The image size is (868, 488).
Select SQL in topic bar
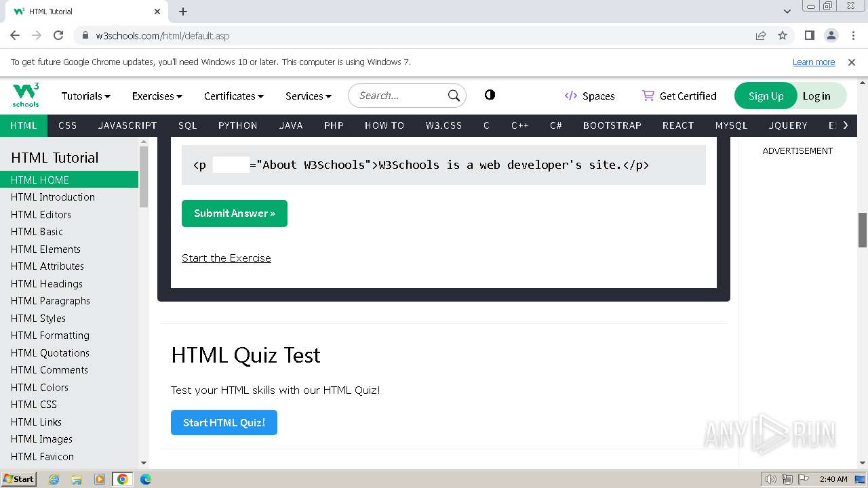pos(188,125)
